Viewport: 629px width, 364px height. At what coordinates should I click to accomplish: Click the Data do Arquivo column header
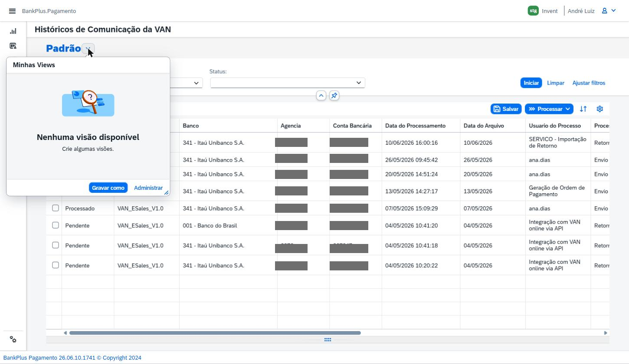tap(493, 126)
